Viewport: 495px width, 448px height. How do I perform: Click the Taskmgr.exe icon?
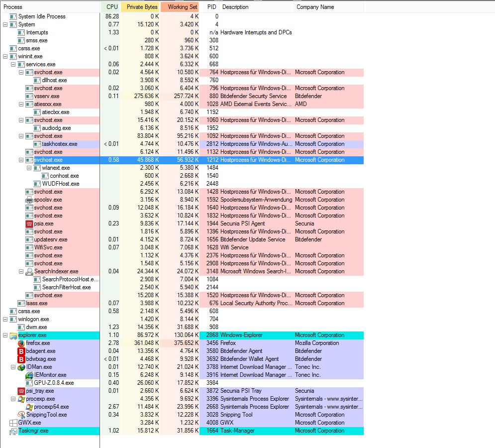(x=13, y=431)
